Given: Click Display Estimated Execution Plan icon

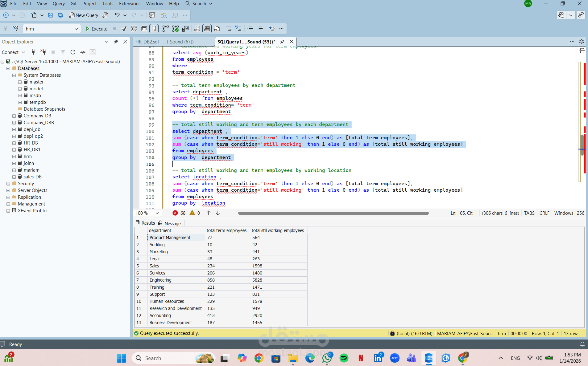Looking at the screenshot, I should point(134,29).
